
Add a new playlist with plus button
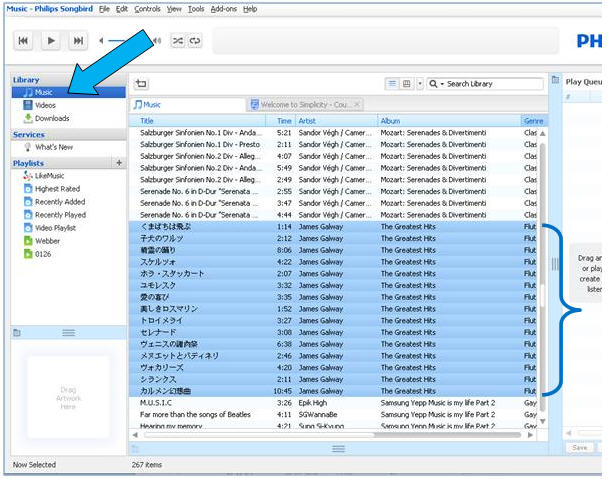coord(119,163)
